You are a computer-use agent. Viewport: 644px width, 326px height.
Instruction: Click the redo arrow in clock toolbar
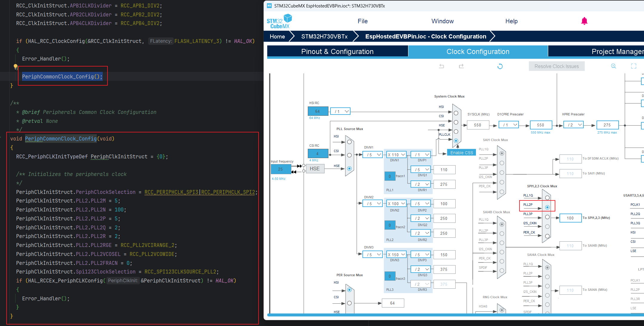(461, 66)
